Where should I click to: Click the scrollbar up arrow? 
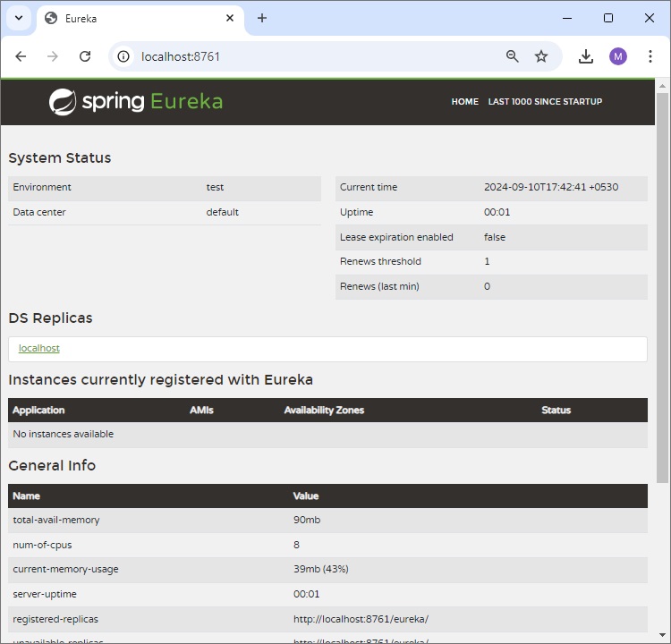click(x=662, y=87)
